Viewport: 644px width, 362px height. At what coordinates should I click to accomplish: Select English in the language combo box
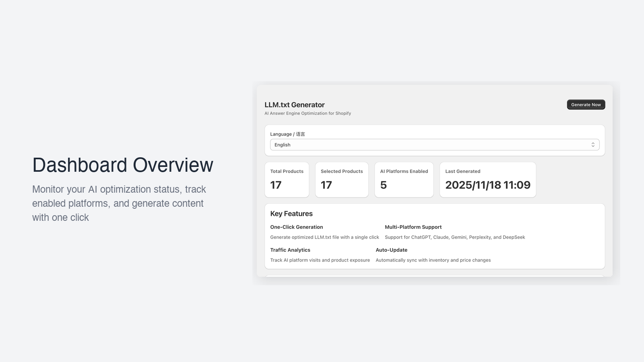pyautogui.click(x=434, y=144)
